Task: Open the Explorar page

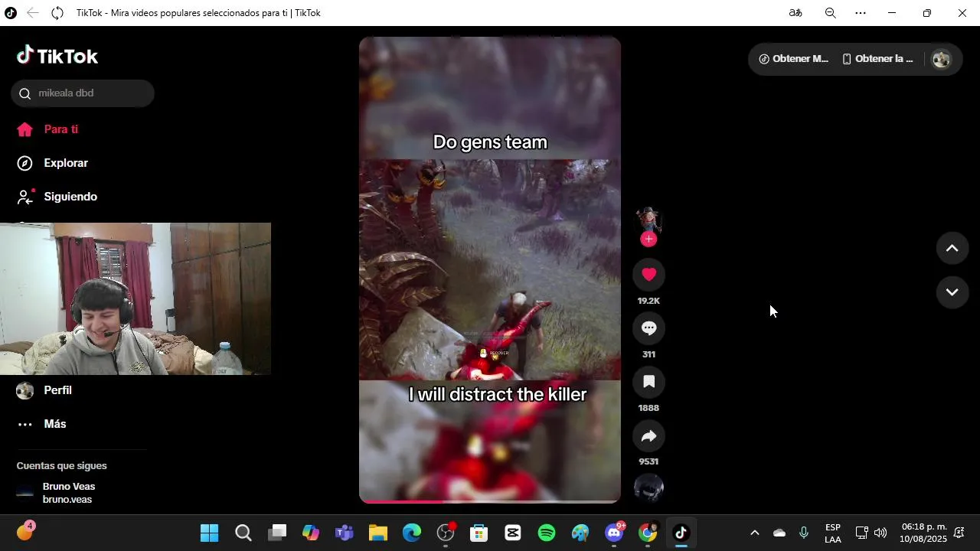Action: click(54, 163)
